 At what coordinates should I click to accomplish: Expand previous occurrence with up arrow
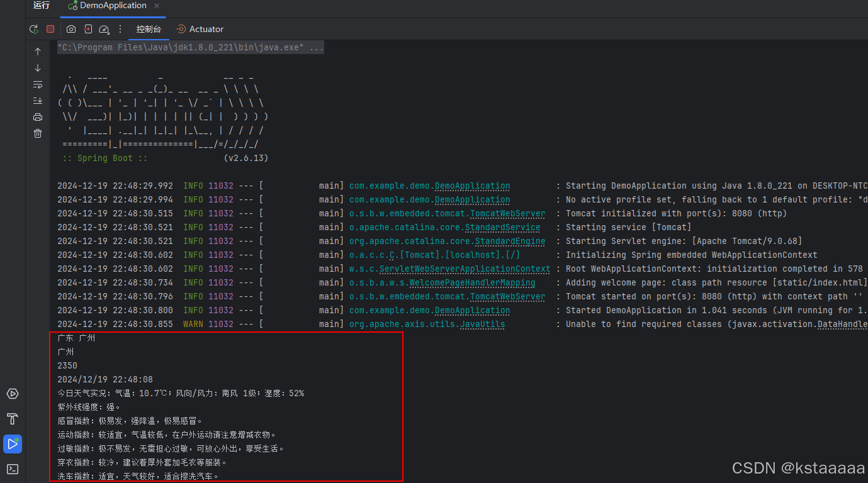point(37,50)
